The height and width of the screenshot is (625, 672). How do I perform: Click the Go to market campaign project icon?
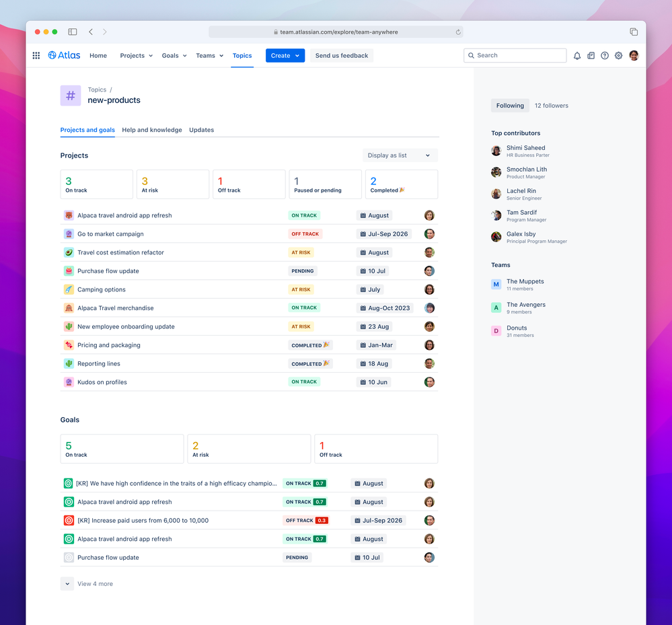click(x=69, y=234)
